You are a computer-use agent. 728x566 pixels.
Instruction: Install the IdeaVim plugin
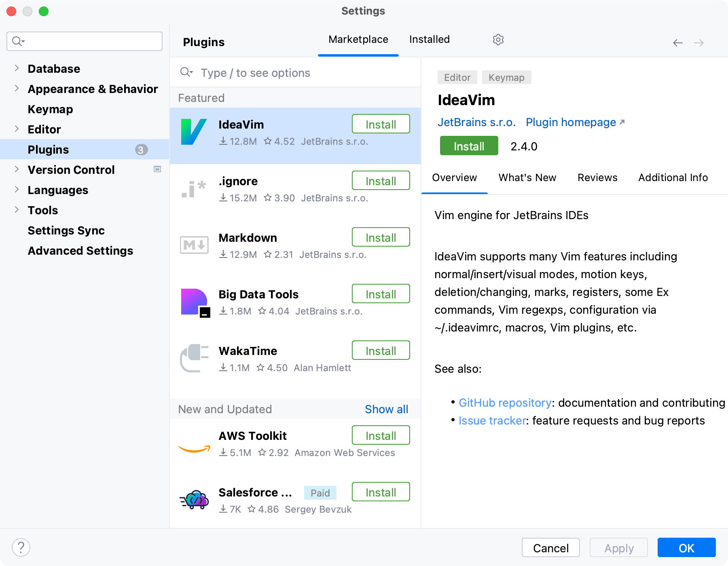coord(468,146)
